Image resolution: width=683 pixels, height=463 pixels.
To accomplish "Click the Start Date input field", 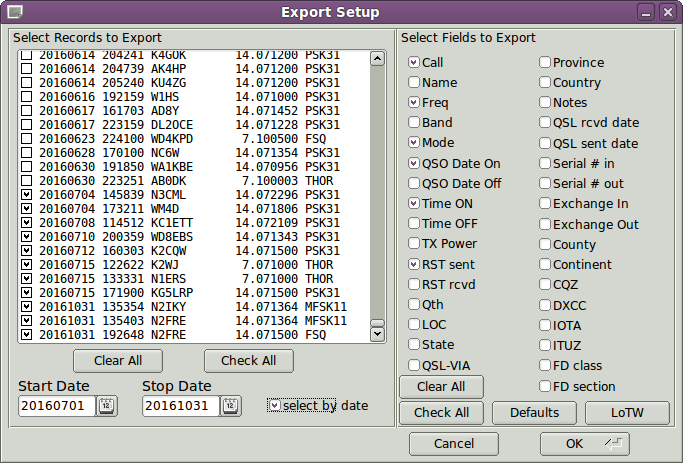I will [57, 406].
